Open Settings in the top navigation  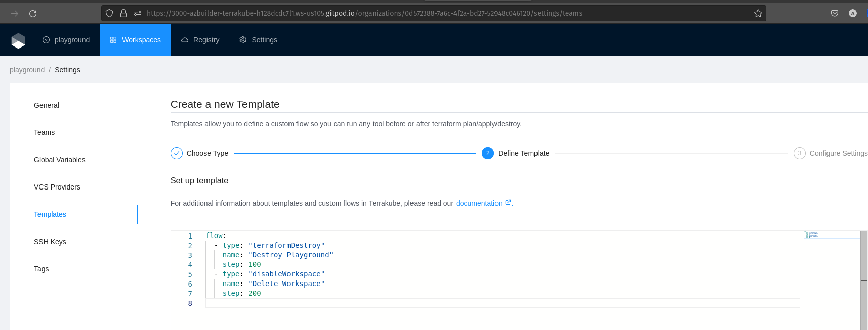pyautogui.click(x=259, y=40)
